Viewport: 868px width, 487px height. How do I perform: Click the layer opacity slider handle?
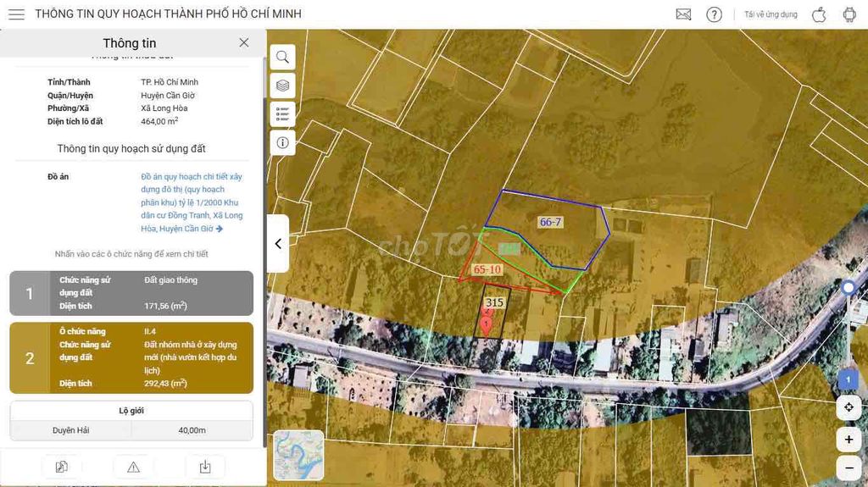849,288
